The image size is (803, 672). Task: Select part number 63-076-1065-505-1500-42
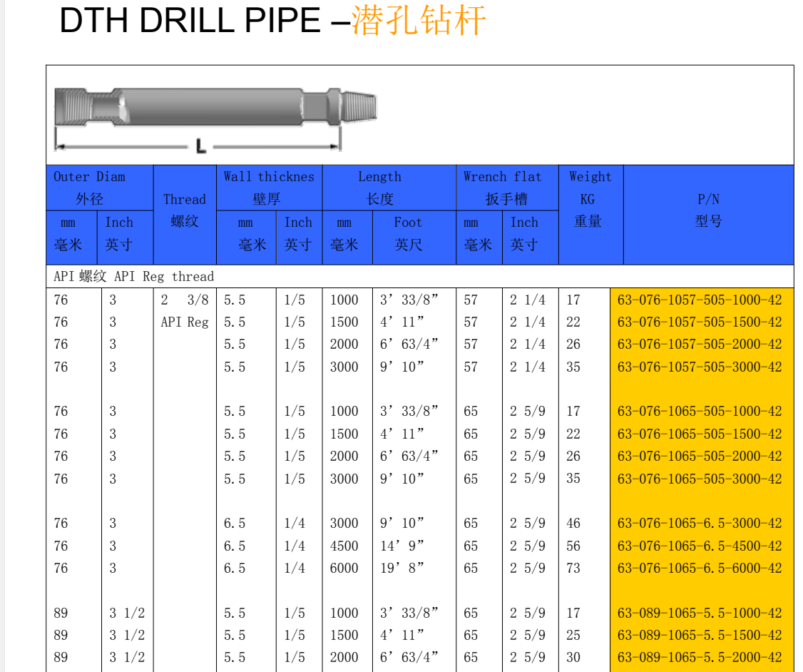pos(700,434)
